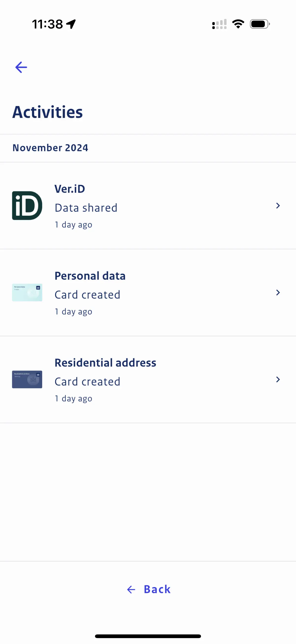Tap the battery indicator in status bar

coord(259,24)
